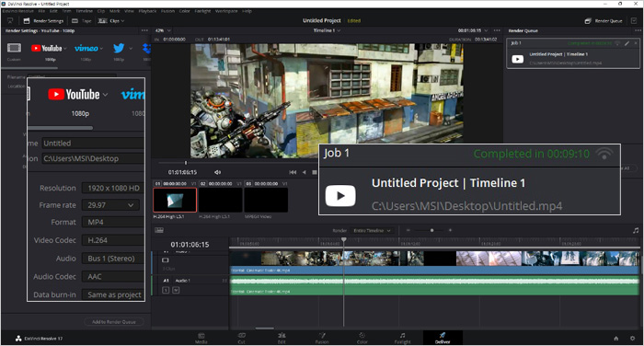Viewport: 644px width, 346px height.
Task: Open the File menu
Action: click(x=41, y=11)
